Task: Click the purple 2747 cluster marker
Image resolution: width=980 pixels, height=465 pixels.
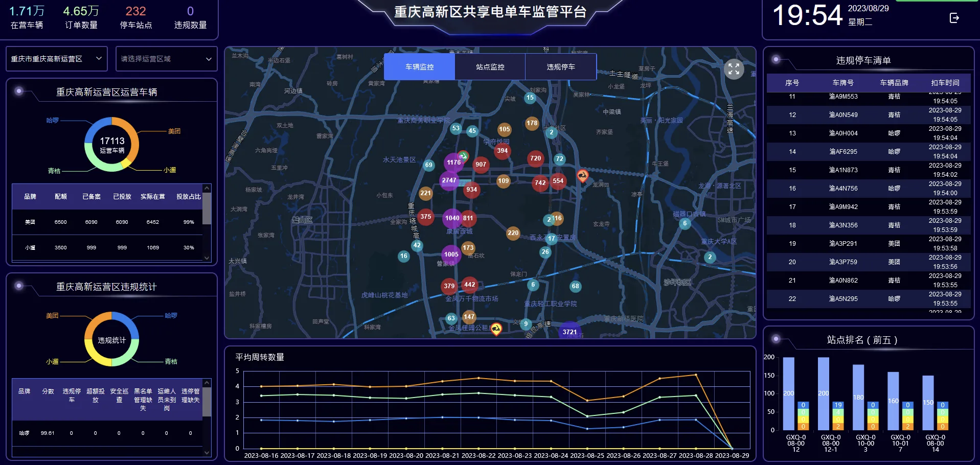Action: click(x=449, y=180)
